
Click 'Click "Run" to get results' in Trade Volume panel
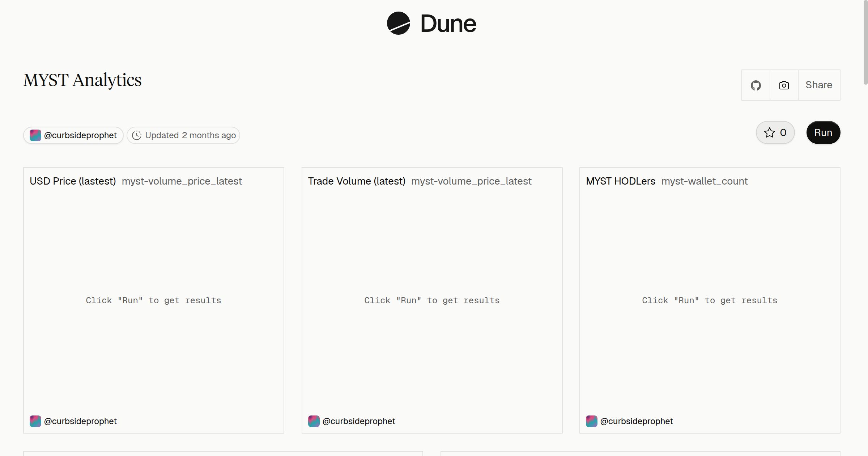(432, 300)
